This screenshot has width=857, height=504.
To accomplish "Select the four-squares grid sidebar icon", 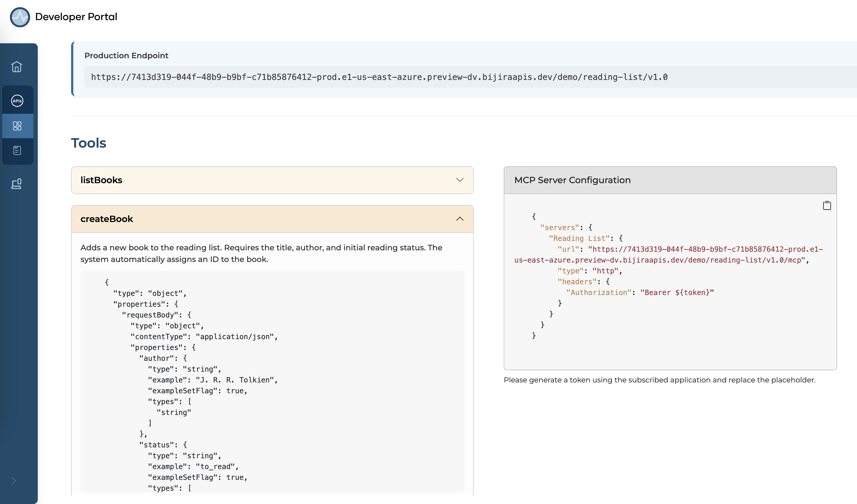I will point(17,126).
